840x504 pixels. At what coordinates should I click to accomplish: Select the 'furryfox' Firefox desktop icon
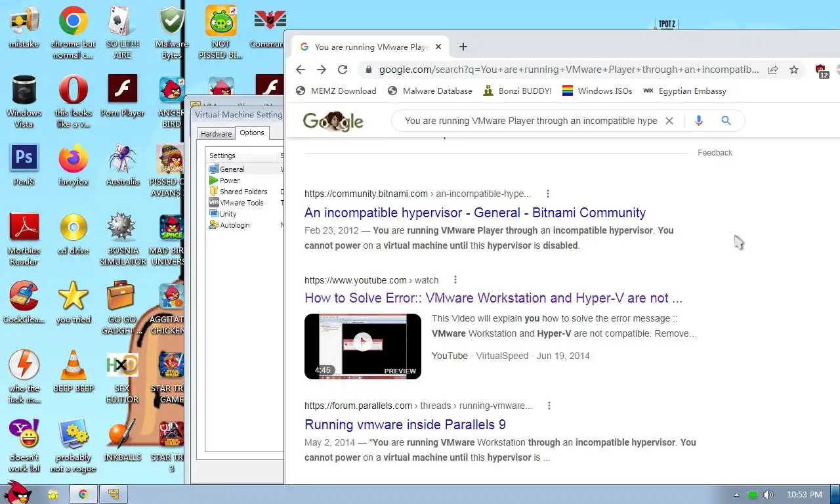coord(73,165)
